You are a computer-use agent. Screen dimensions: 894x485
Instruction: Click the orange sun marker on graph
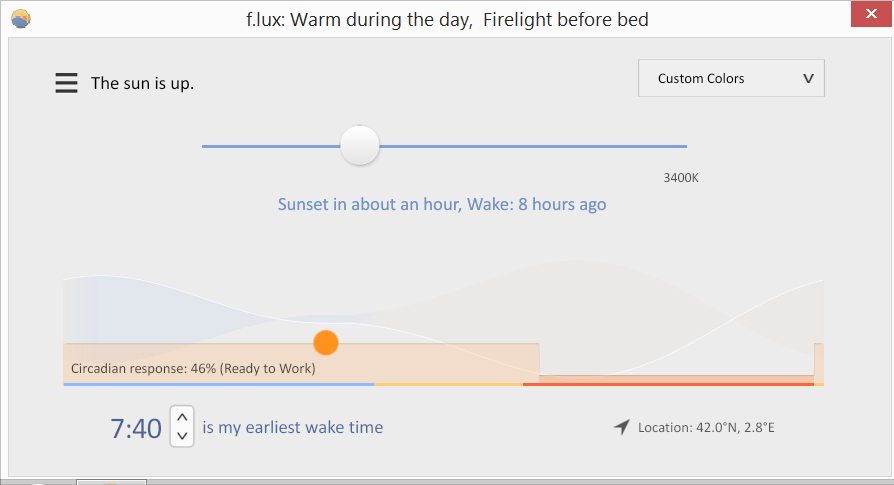point(326,343)
